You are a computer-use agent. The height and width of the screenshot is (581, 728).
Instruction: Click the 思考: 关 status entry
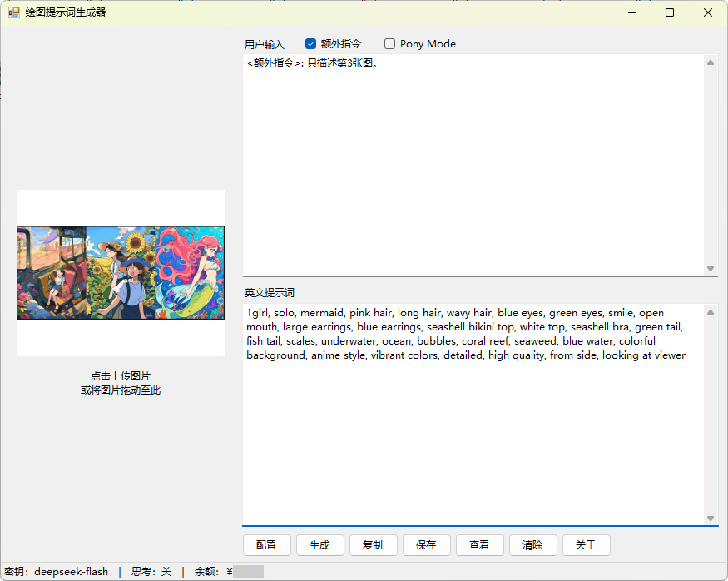click(151, 571)
